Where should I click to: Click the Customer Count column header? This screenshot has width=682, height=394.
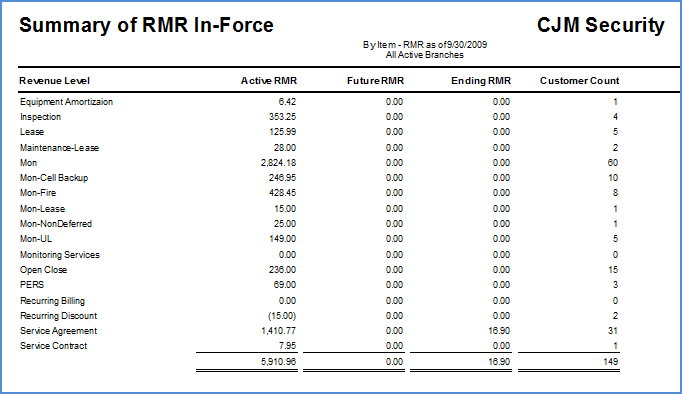point(579,81)
